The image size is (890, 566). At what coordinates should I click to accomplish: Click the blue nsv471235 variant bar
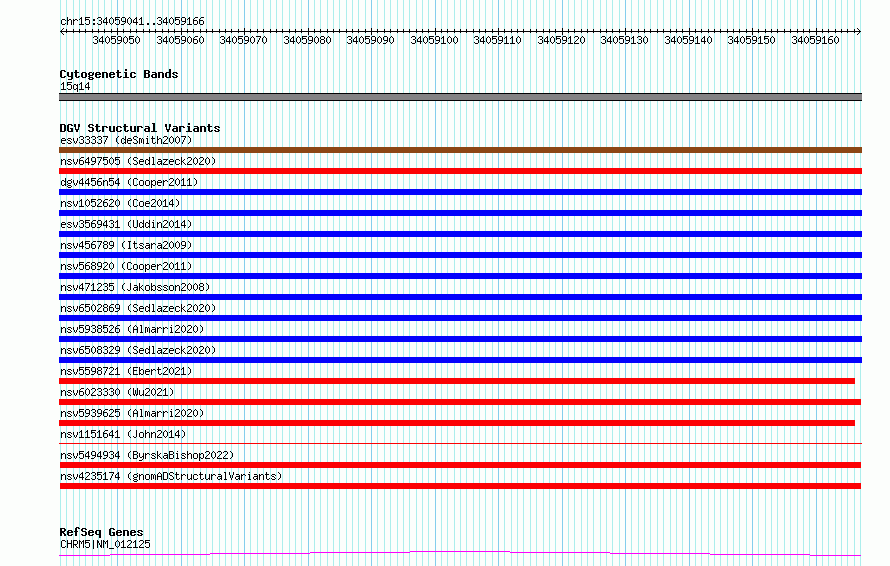(460, 297)
